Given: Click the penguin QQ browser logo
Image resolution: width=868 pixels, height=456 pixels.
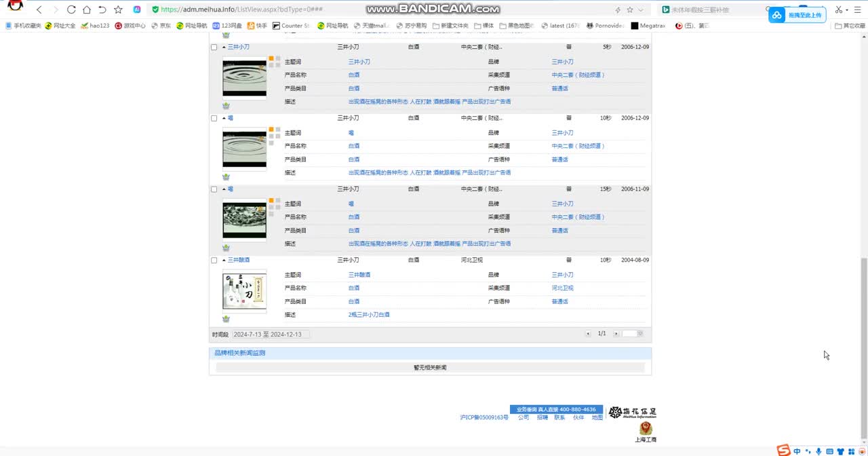Looking at the screenshot, I should click(15, 6).
